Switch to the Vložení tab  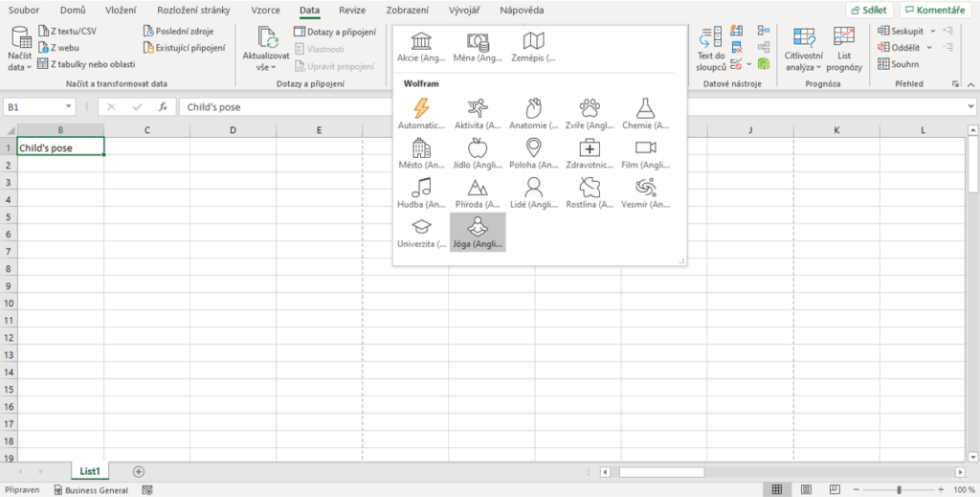click(x=122, y=10)
